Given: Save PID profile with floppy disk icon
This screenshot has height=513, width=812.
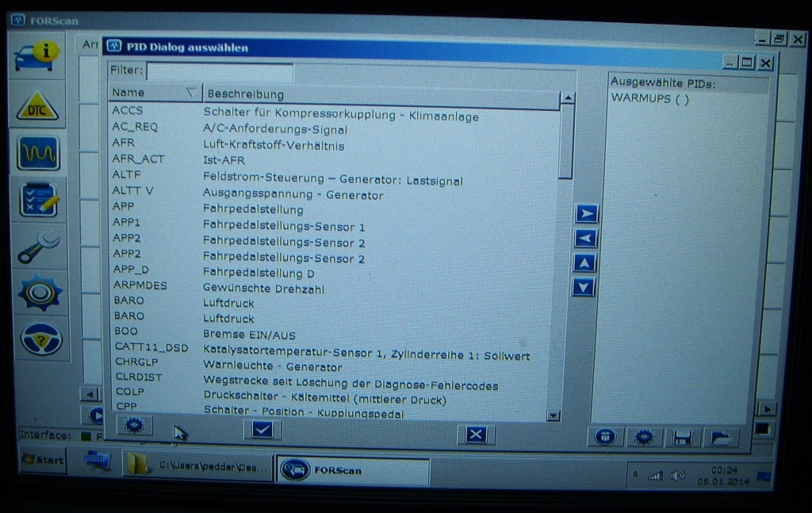Looking at the screenshot, I should coord(682,438).
